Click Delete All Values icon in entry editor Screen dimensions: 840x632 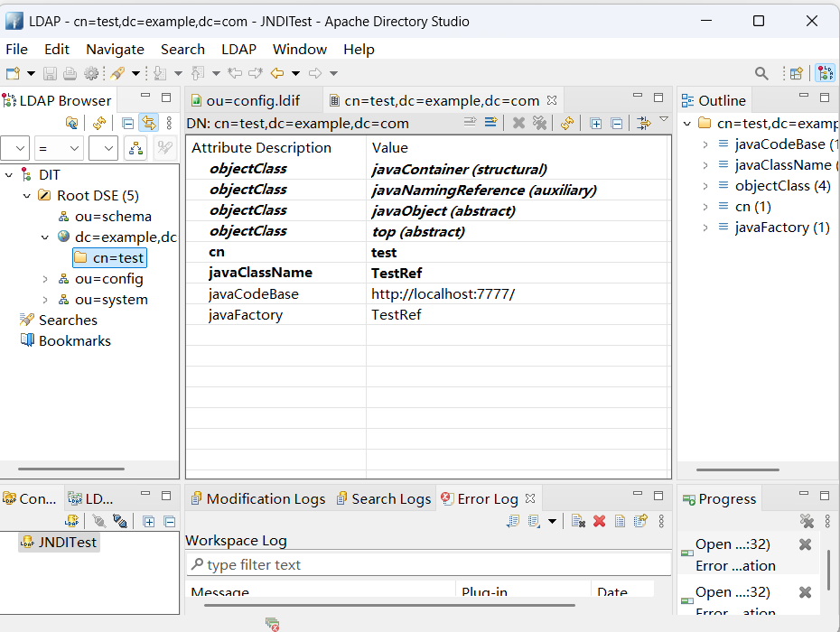539,123
